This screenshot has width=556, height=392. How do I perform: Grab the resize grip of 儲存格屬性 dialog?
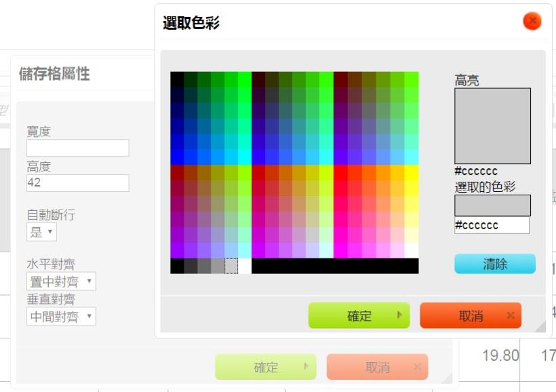(x=447, y=378)
